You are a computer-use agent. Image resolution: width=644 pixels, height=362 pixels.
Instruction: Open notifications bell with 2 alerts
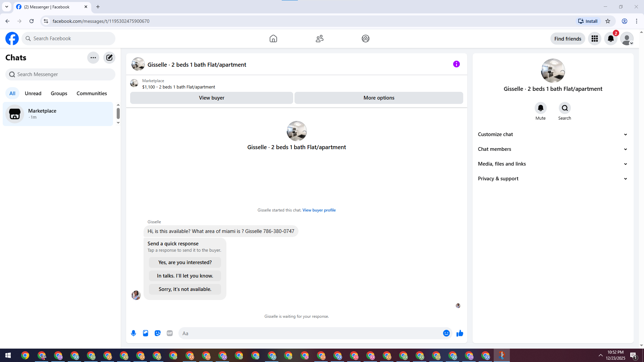(x=611, y=39)
